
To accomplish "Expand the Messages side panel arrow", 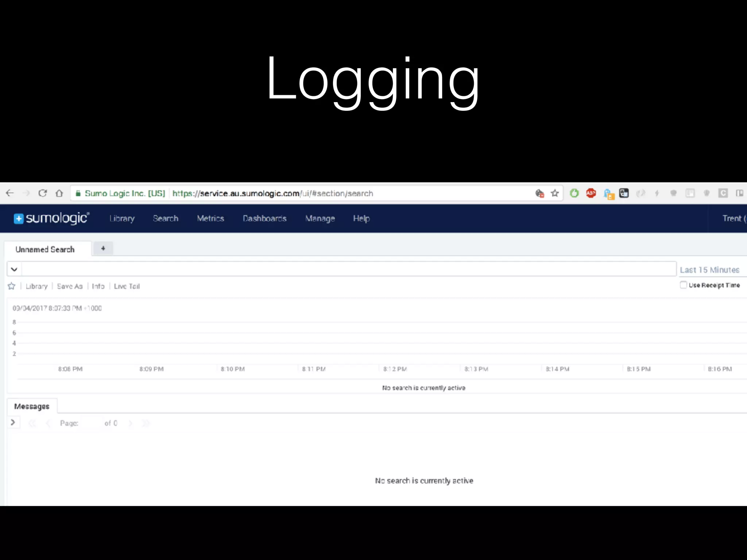I will point(13,423).
